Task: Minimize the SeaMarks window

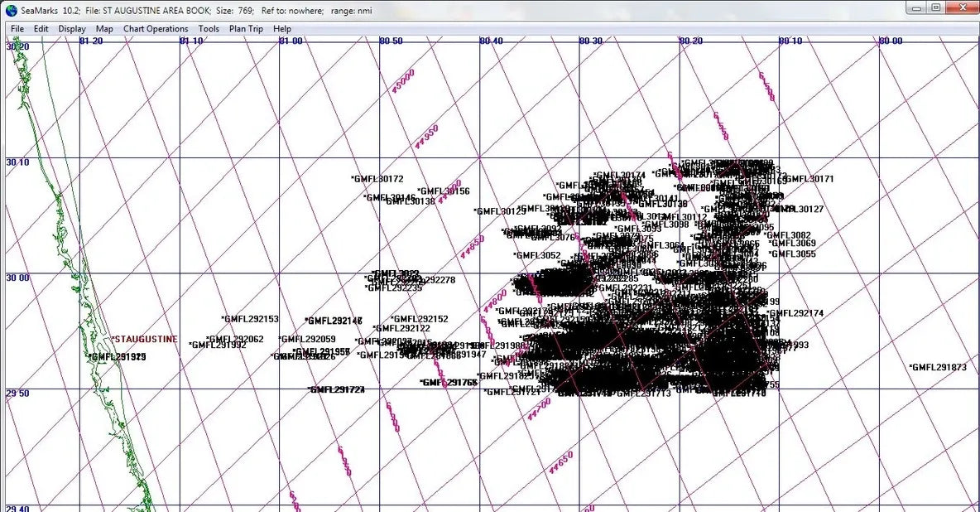Action: [917, 8]
